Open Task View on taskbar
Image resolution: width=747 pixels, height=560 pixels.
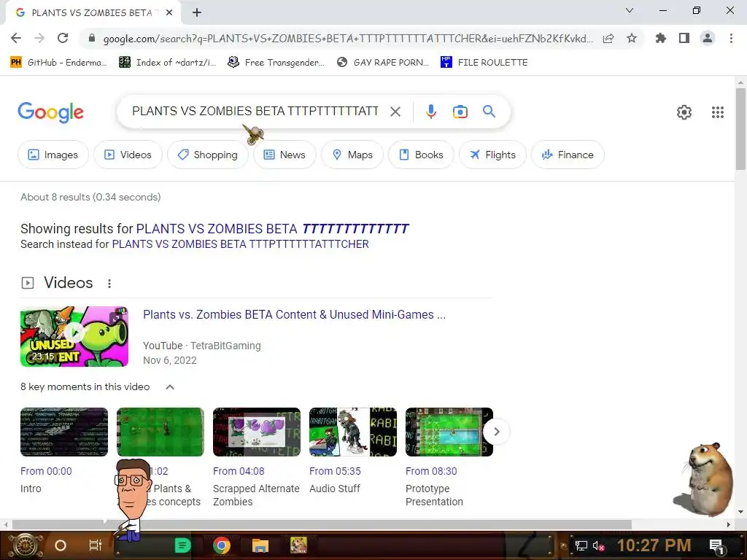click(x=96, y=545)
